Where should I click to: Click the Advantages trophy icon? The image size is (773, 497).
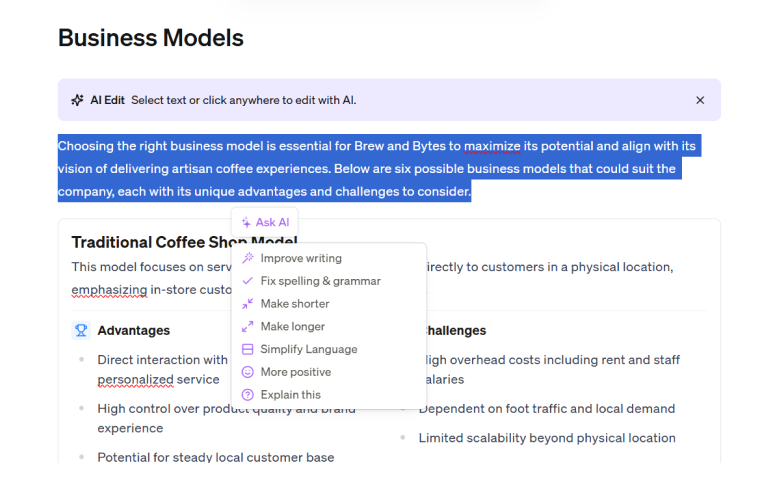coord(81,330)
